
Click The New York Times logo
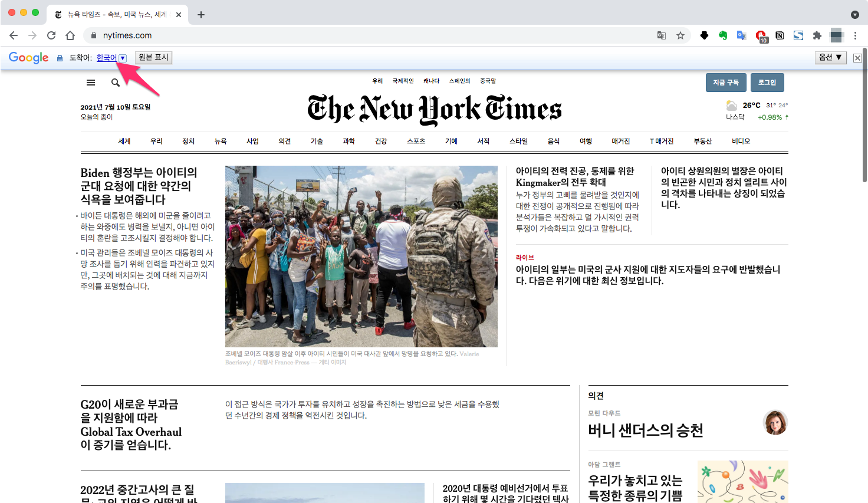tap(435, 110)
